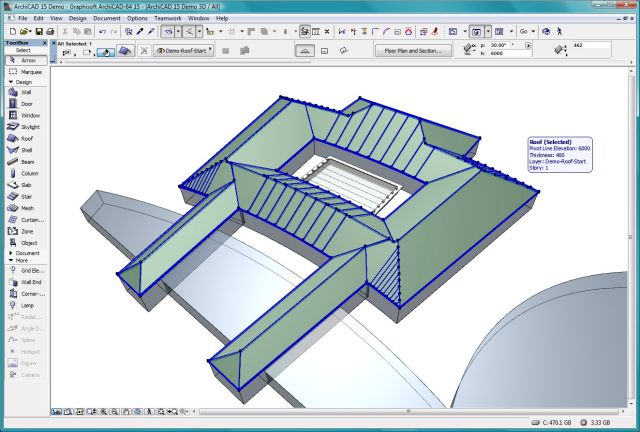
Task: Click the New document icon
Action: coord(13,31)
